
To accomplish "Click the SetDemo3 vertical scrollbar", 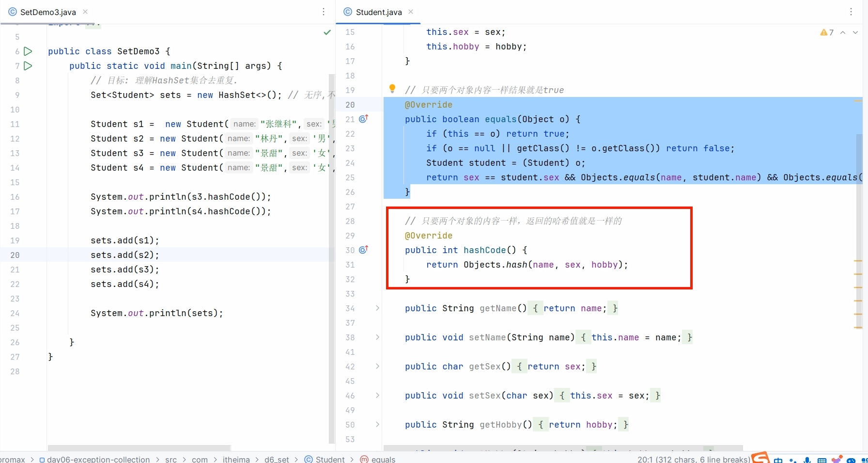I will point(332,258).
